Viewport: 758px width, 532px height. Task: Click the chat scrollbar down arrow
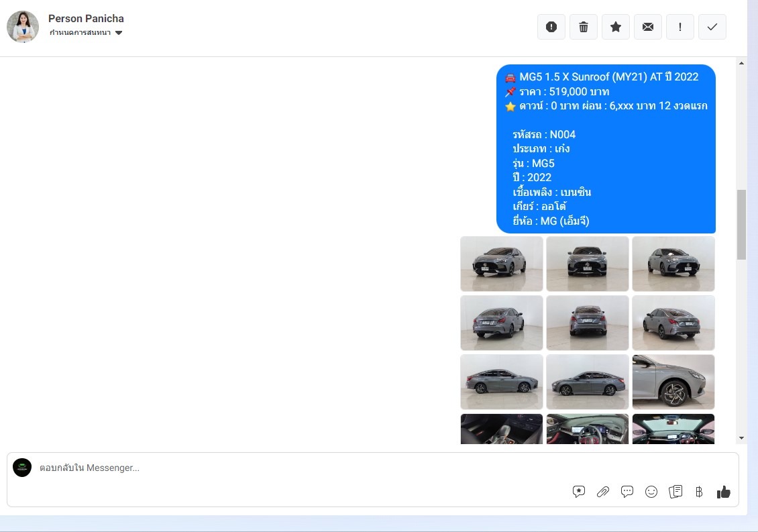(741, 438)
